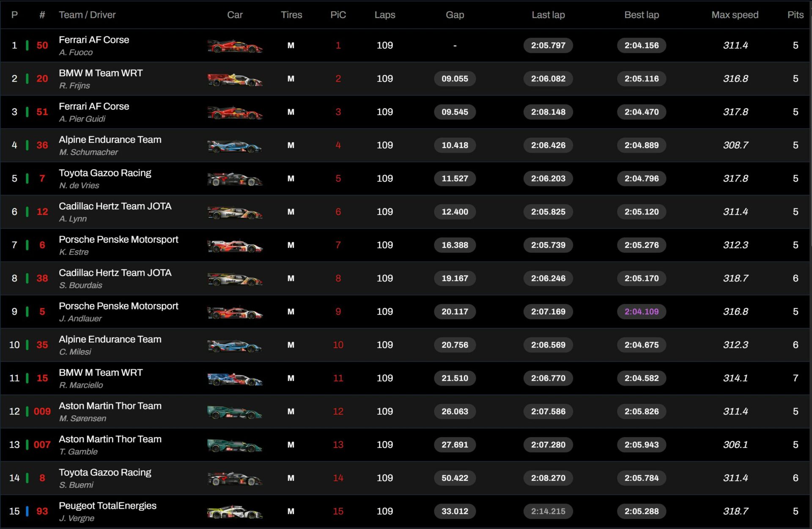Sort by the Pits column header

tap(795, 15)
